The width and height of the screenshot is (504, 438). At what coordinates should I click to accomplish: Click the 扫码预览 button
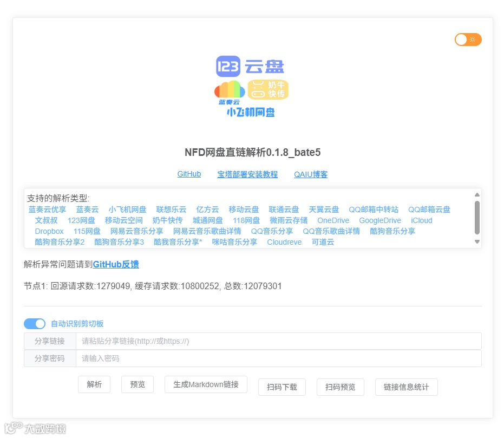[341, 387]
